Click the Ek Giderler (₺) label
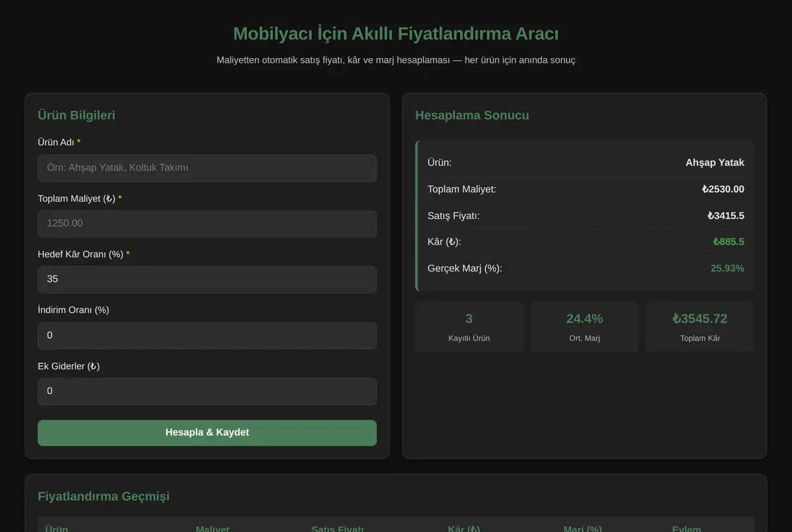The height and width of the screenshot is (532, 792). coord(69,366)
